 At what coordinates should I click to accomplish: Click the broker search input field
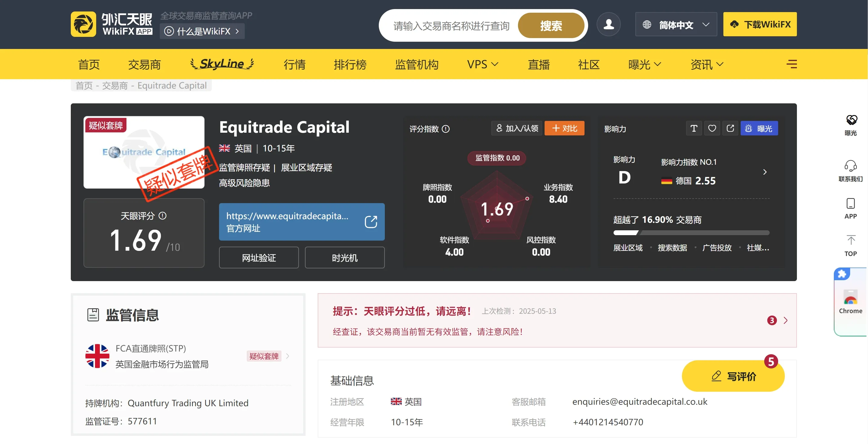click(451, 26)
